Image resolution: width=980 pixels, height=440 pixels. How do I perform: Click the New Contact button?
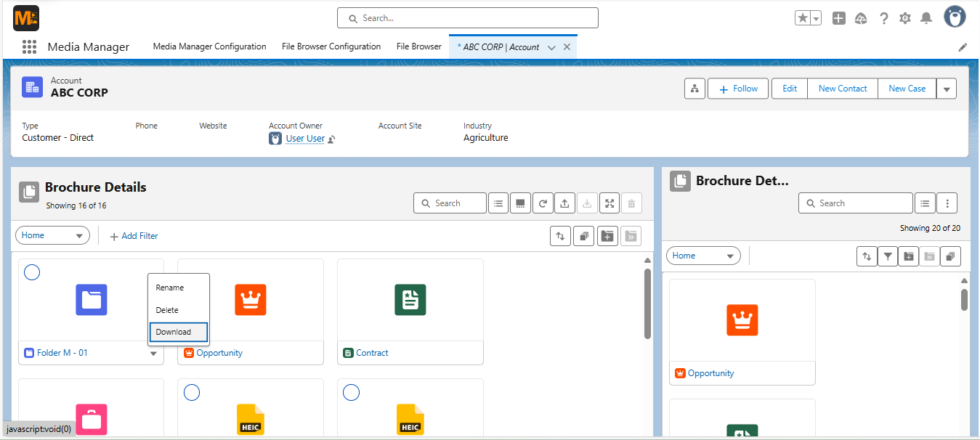[843, 89]
